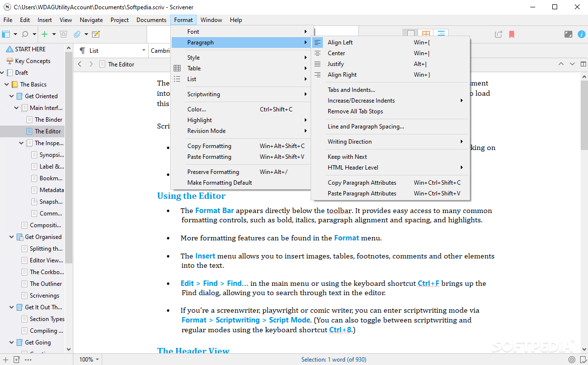Choose Line and Paragraph Spacing...
Screen dimensions: 588x365
[390, 127]
